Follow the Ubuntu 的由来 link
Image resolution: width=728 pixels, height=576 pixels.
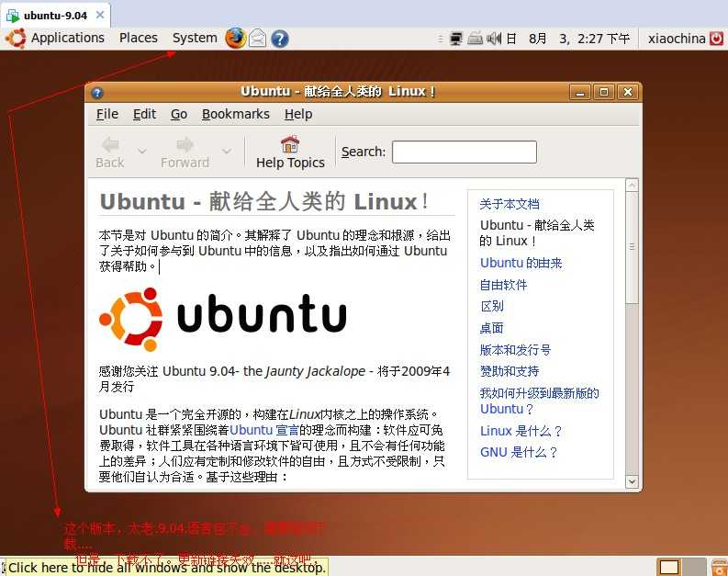521,263
